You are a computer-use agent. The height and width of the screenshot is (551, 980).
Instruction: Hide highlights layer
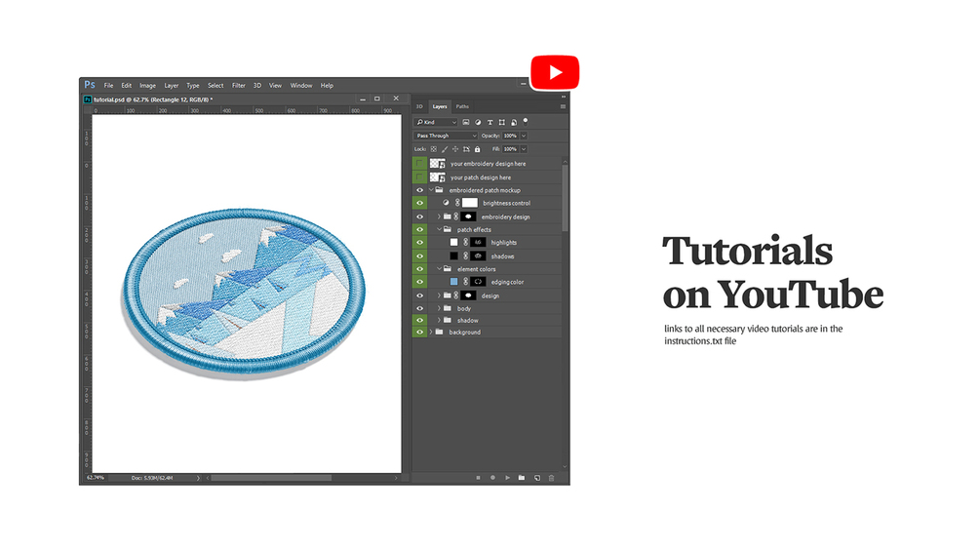point(419,243)
